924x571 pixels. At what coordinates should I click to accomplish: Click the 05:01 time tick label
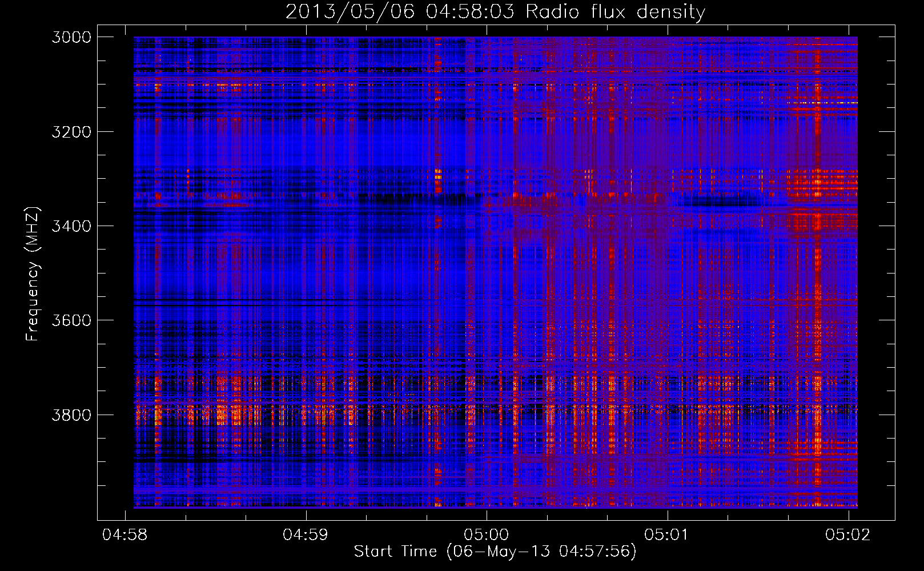point(667,534)
